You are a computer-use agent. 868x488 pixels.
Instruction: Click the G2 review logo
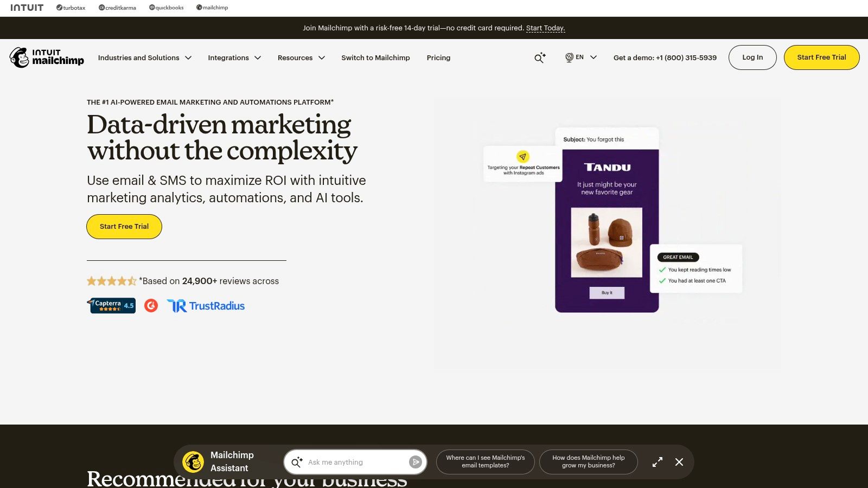point(151,305)
